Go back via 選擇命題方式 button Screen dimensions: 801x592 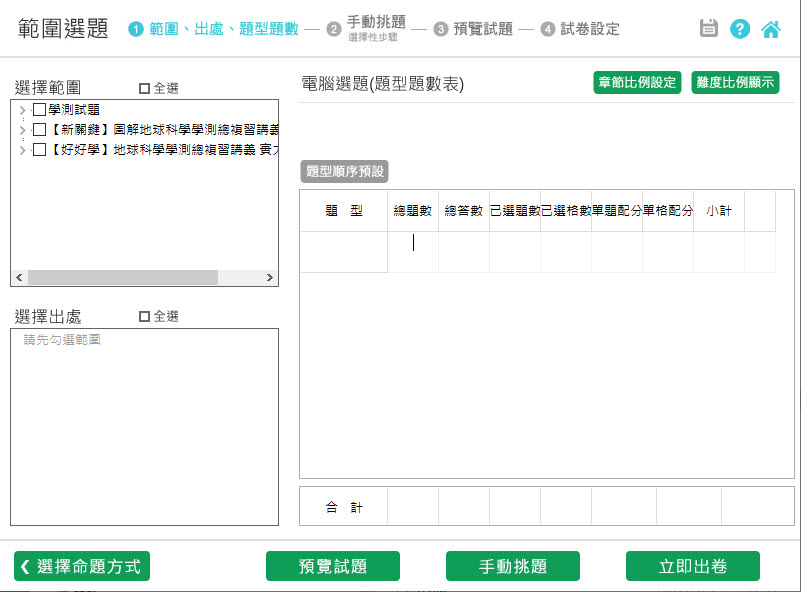click(82, 566)
